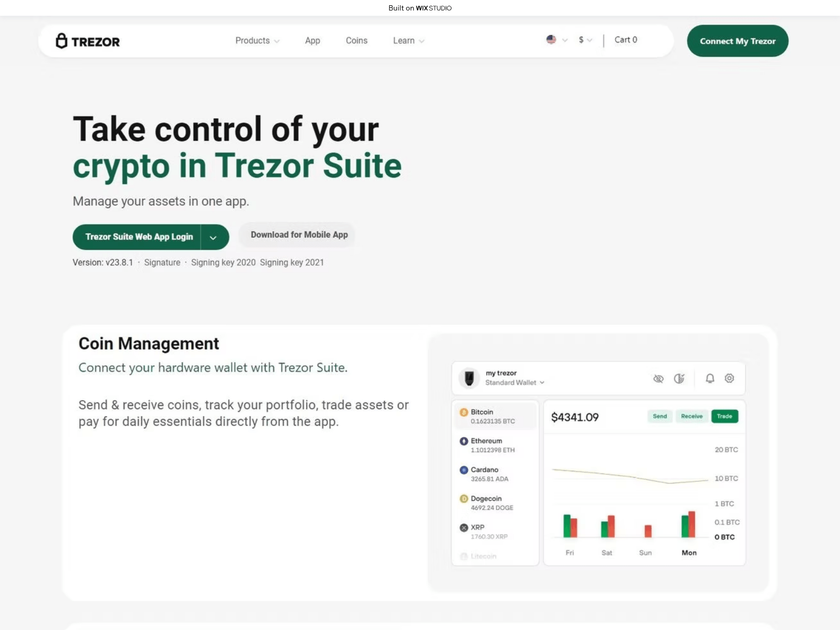This screenshot has width=840, height=630.
Task: Click the Trezor logo in header
Action: click(88, 41)
